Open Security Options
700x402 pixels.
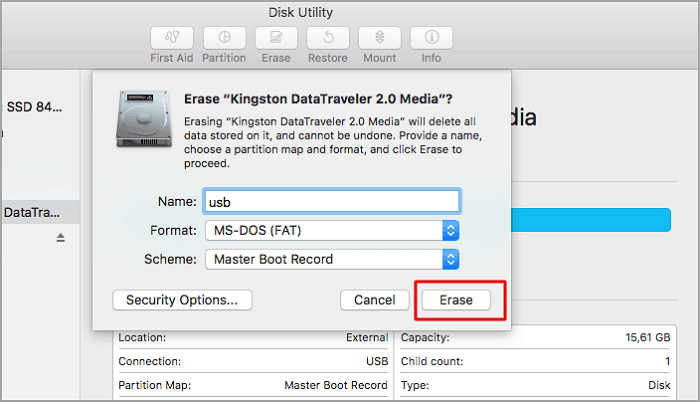coord(182,300)
